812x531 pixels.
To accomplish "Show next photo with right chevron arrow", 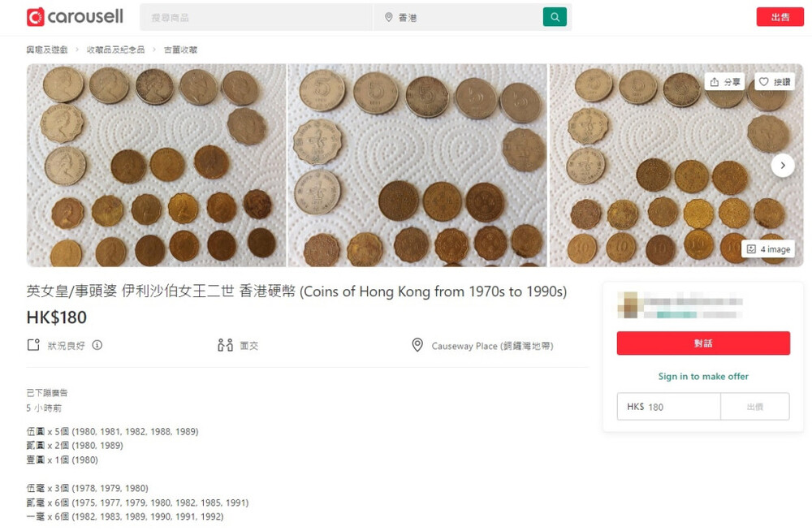I will [x=783, y=165].
